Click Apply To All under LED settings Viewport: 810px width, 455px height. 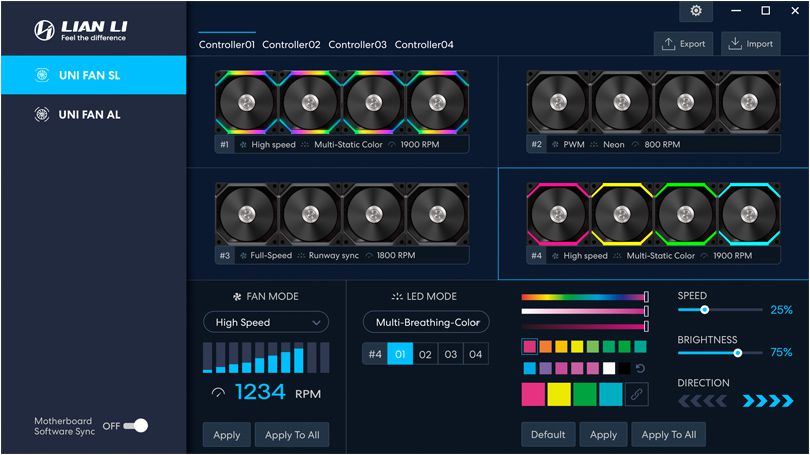[x=668, y=434]
